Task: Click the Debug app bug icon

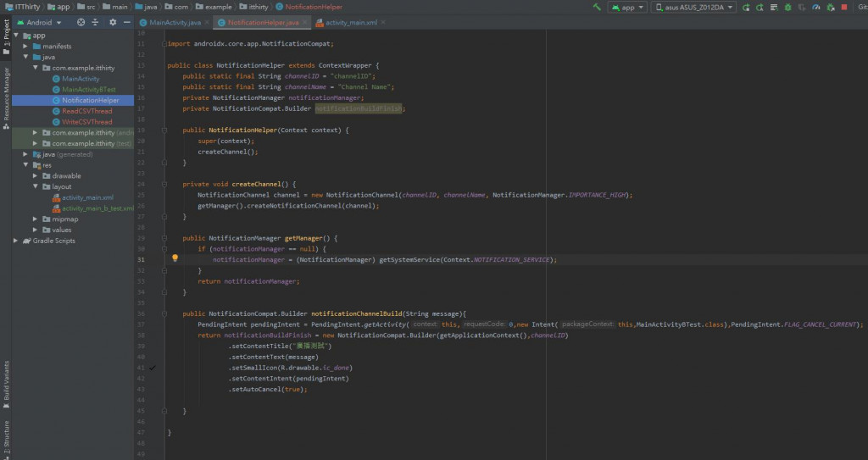Action: (787, 7)
